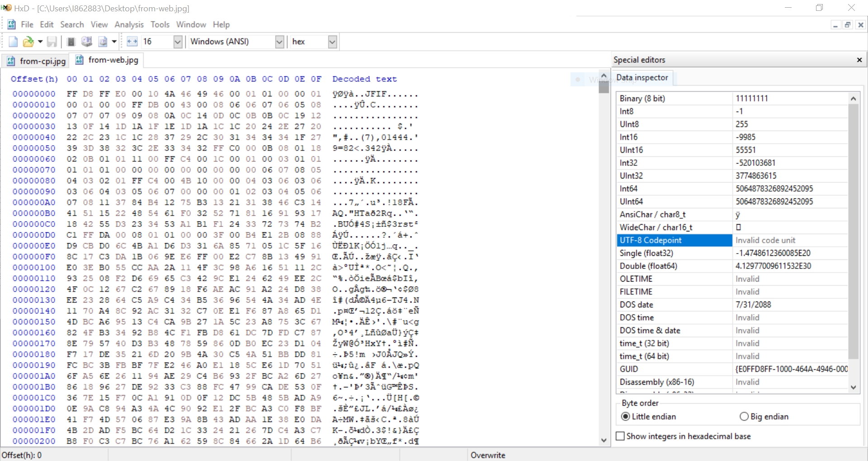
Task: Click the Data inspector tab
Action: pos(642,78)
